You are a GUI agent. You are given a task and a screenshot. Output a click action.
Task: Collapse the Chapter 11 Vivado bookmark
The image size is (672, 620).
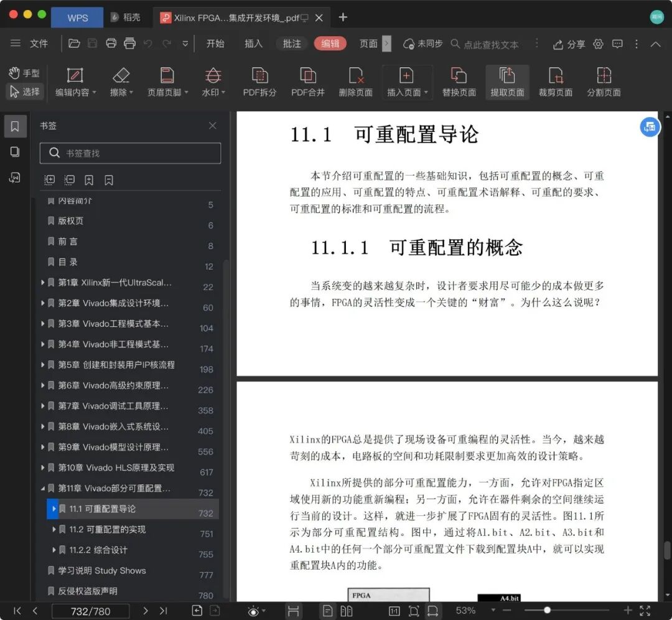[42, 489]
